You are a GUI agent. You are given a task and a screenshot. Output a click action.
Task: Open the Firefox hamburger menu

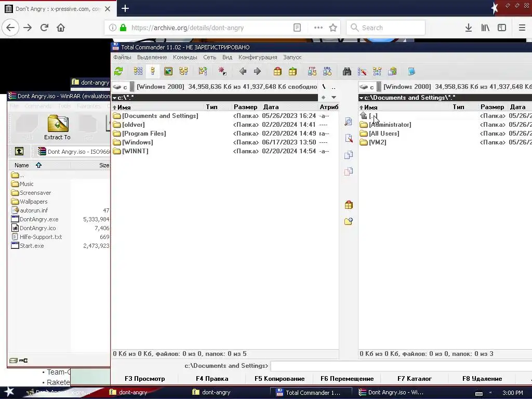[x=522, y=28]
